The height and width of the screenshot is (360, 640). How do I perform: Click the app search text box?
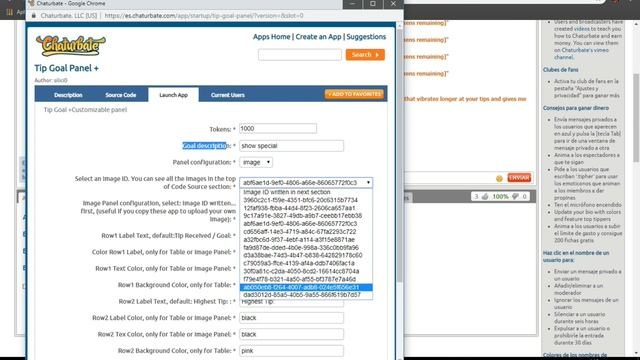click(x=300, y=55)
